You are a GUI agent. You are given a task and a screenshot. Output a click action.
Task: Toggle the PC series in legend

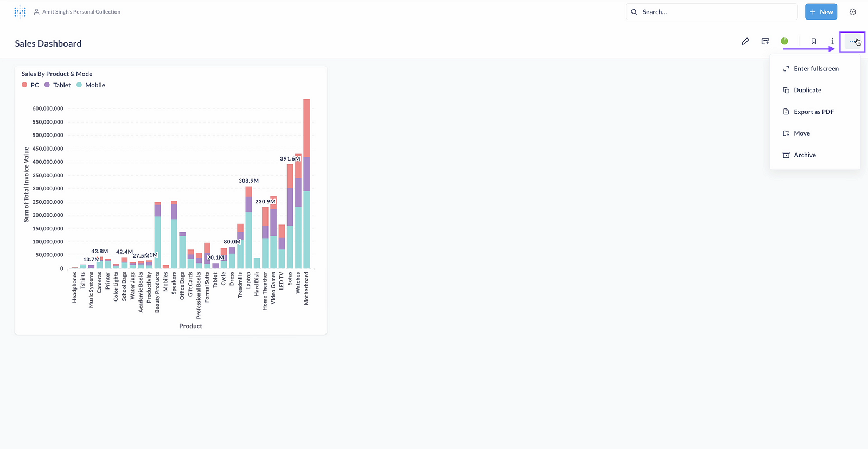(x=30, y=85)
